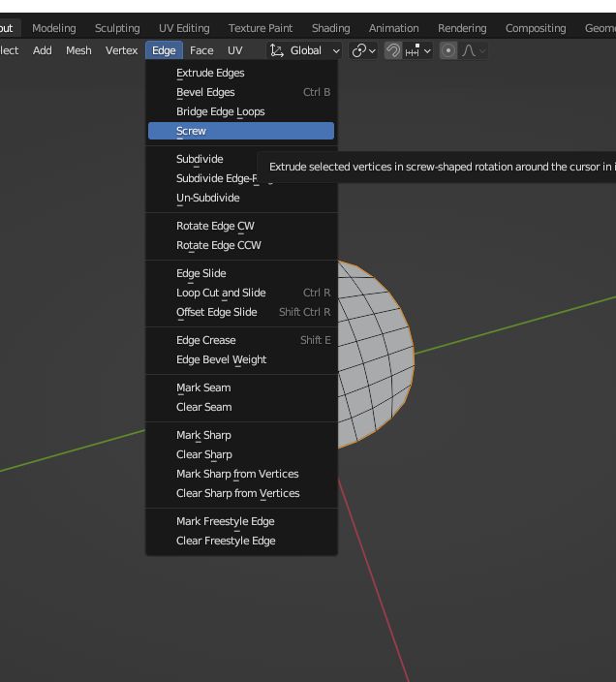Open Proportional Editing falloff curve dropdown

click(473, 51)
